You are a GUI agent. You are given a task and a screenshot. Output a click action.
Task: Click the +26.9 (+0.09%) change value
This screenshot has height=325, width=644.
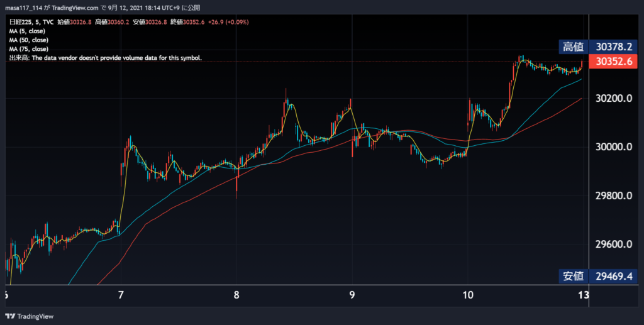228,22
